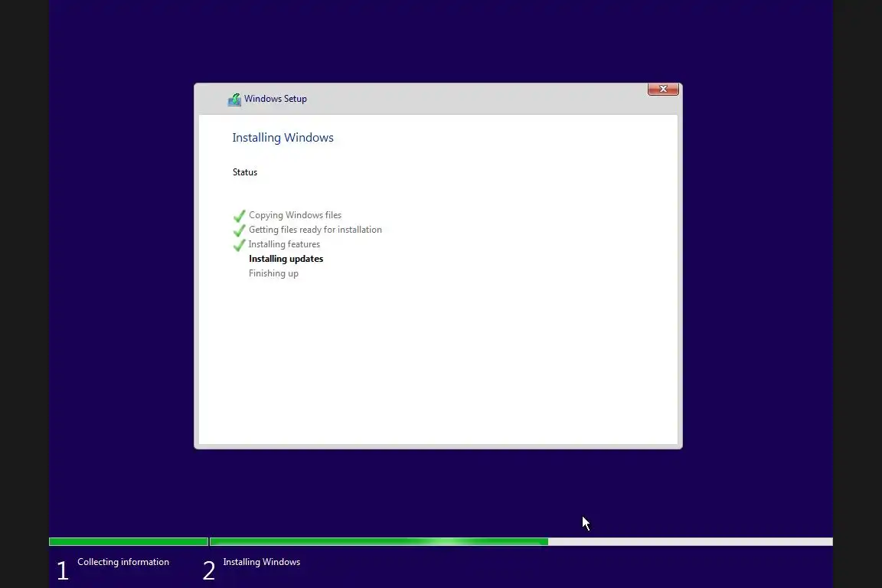Click the phase number 2
882x588 pixels.
point(209,570)
